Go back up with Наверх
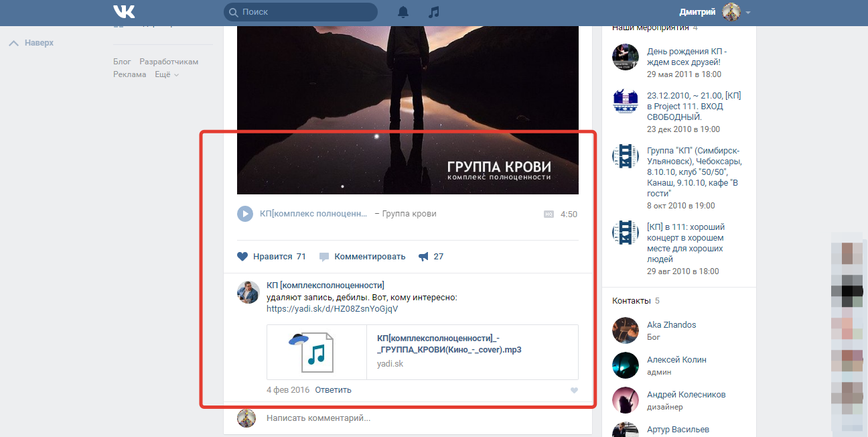This screenshot has width=868, height=437. tap(31, 43)
